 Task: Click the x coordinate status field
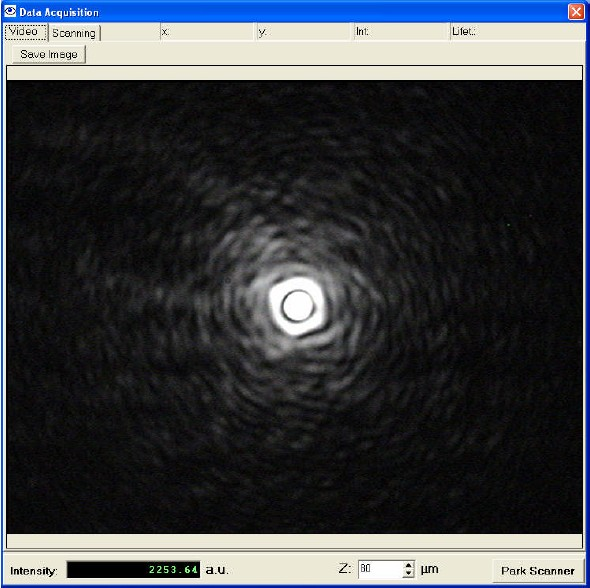[x=208, y=32]
